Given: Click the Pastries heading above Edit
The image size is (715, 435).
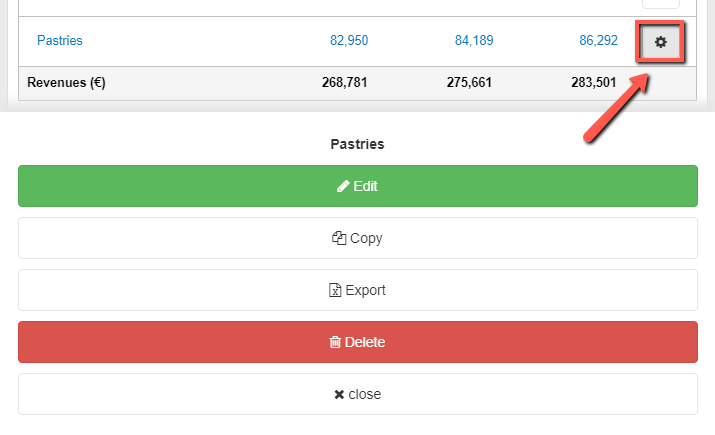Looking at the screenshot, I should click(357, 144).
